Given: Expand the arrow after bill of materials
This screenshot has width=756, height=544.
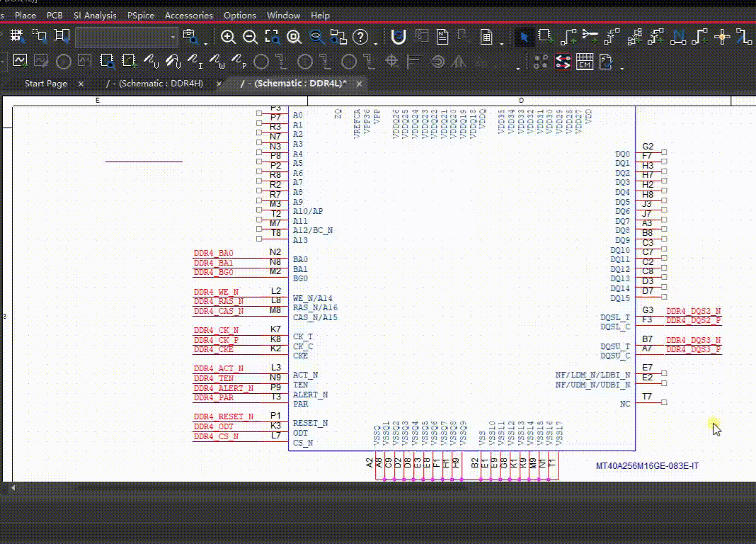Looking at the screenshot, I should click(502, 43).
